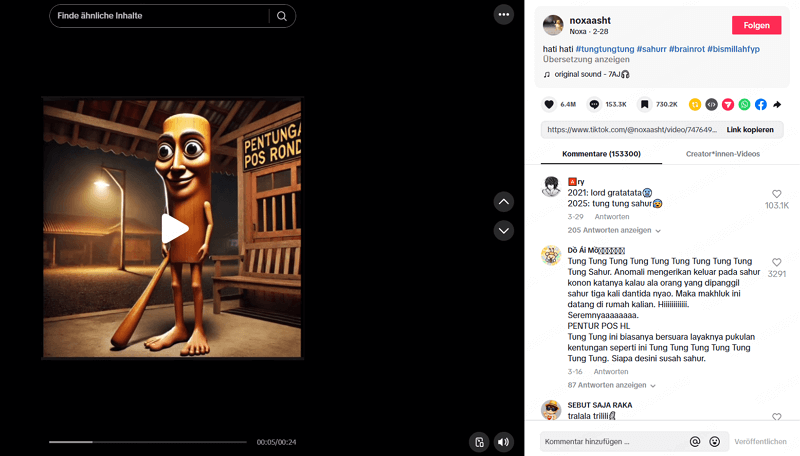This screenshot has height=456, width=800.
Task: Switch to Creator*innen-Videos tab
Action: (x=722, y=154)
